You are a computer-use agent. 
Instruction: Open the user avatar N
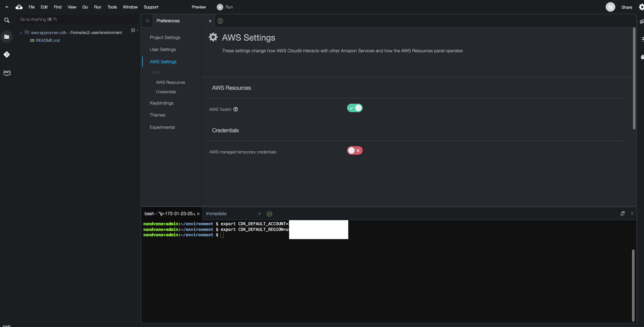[x=610, y=7]
